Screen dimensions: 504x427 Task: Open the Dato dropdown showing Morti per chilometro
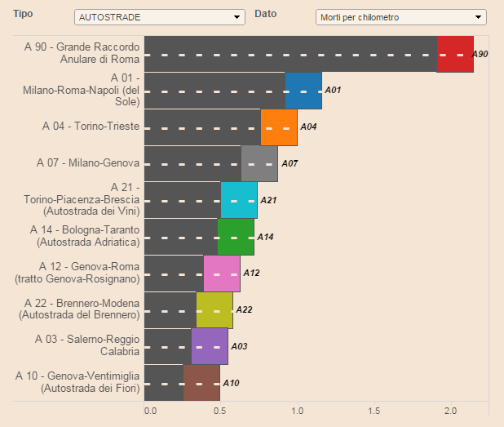tap(400, 17)
